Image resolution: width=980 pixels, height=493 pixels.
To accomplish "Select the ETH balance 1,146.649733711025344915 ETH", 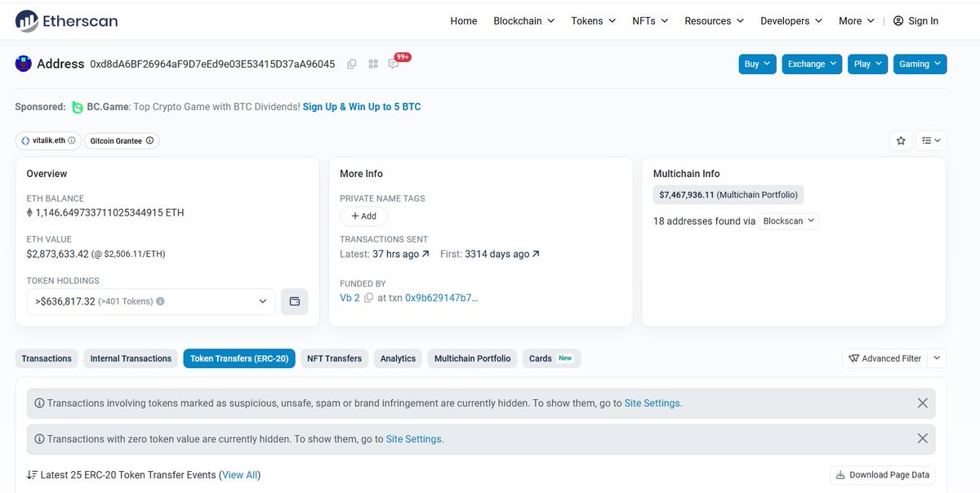I will click(x=110, y=213).
